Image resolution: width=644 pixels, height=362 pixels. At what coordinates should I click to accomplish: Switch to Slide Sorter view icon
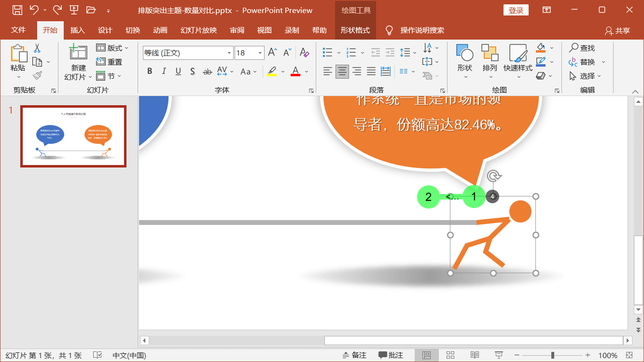pos(450,355)
